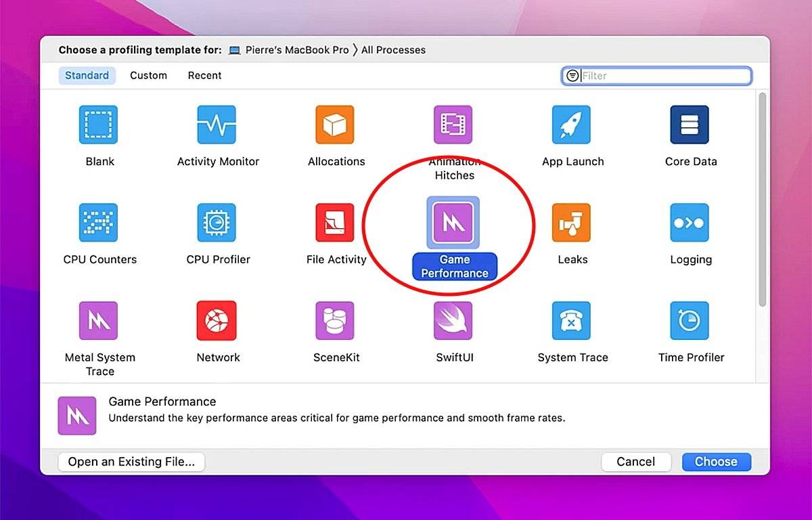
Task: Click inside the Filter search field
Action: pos(663,76)
